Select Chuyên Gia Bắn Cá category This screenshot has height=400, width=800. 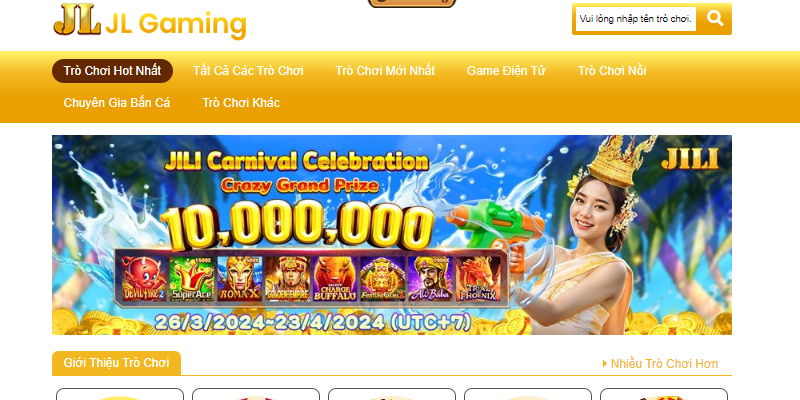click(x=117, y=103)
